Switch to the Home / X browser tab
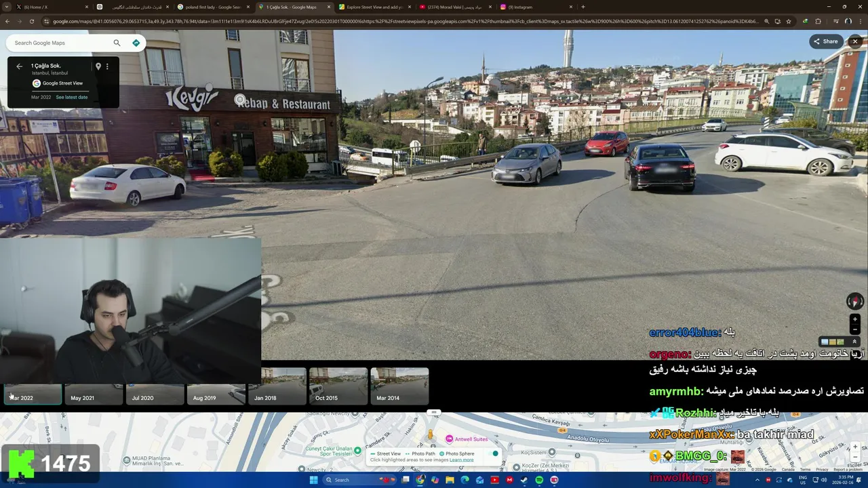868x488 pixels. coord(51,7)
